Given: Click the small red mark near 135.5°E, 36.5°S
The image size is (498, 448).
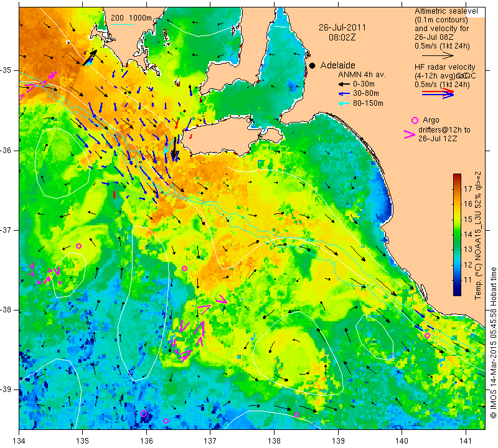Looking at the screenshot, I should point(114,194).
